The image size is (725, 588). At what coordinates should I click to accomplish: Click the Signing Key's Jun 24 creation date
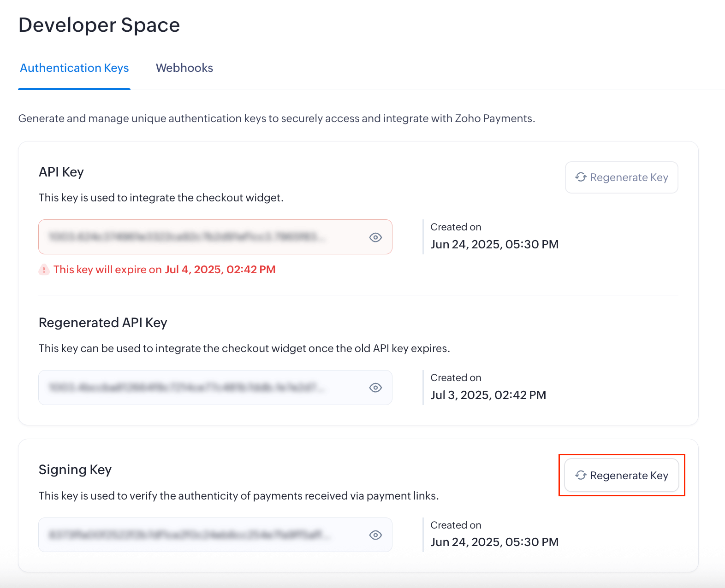tap(494, 542)
